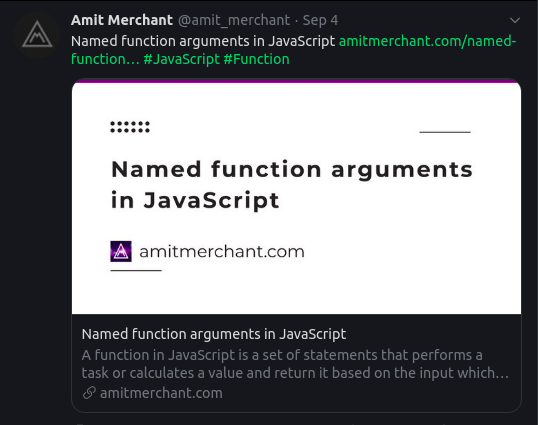The height and width of the screenshot is (425, 538).
Task: Click amitmerchant.com text inside the preview image
Action: pyautogui.click(x=222, y=251)
